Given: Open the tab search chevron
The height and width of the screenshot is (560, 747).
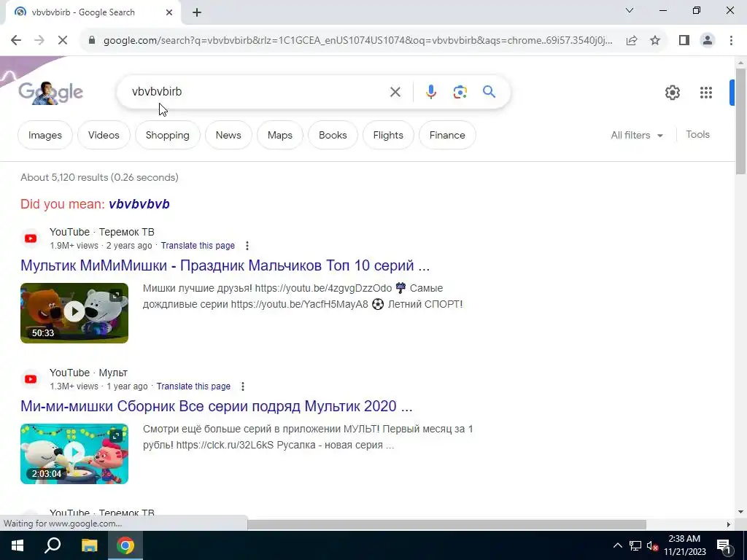Looking at the screenshot, I should (630, 10).
